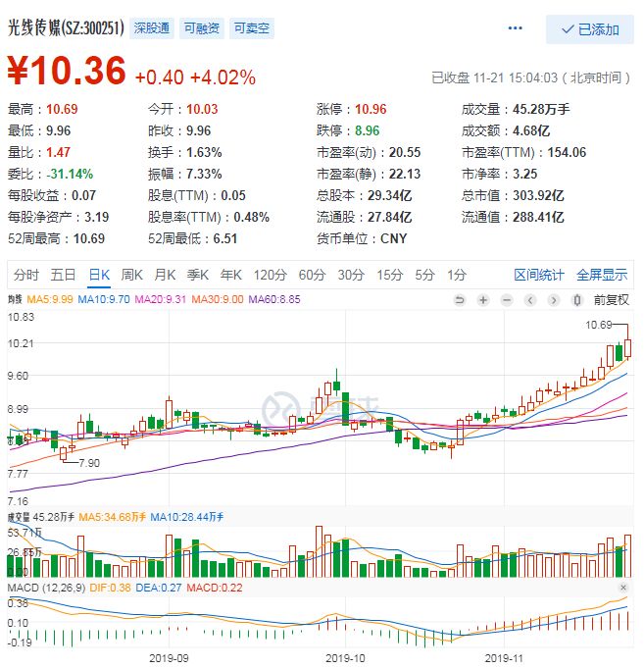Select the 可卖空 tag
Screen dimensions: 644x668
[x=252, y=28]
